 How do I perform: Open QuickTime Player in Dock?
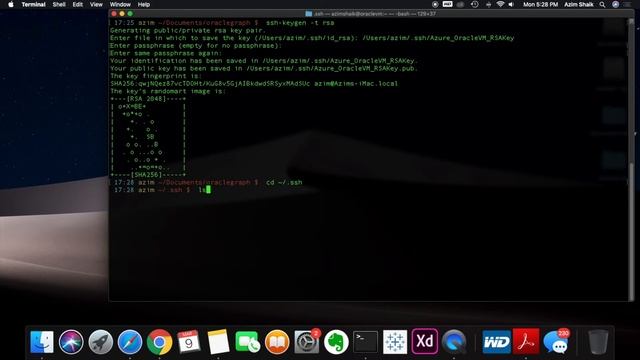[454, 342]
